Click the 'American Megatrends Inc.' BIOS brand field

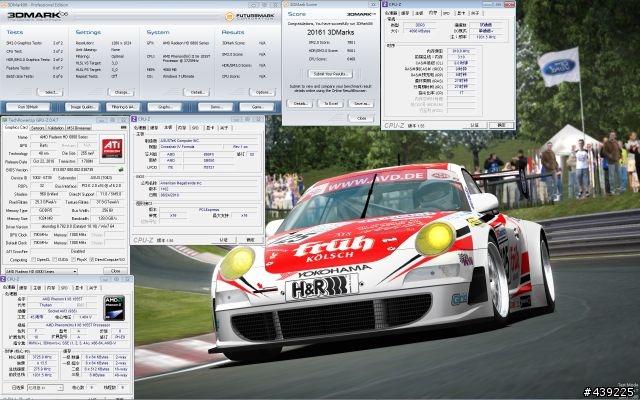(x=208, y=183)
